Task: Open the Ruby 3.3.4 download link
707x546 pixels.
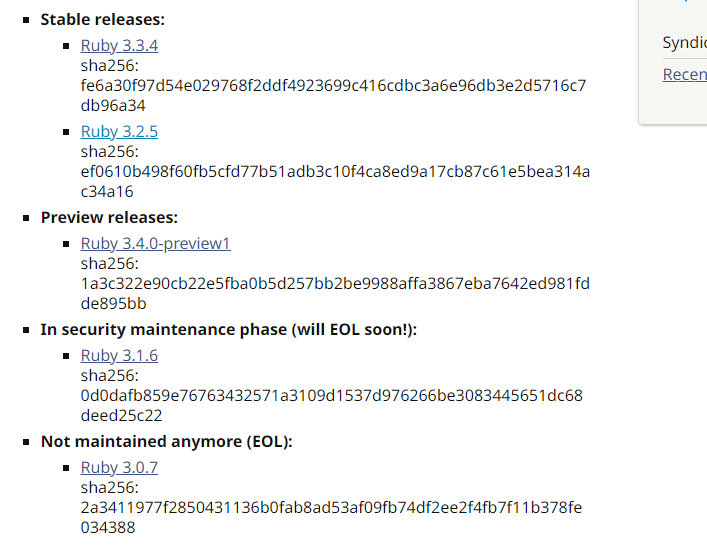Action: tap(119, 46)
